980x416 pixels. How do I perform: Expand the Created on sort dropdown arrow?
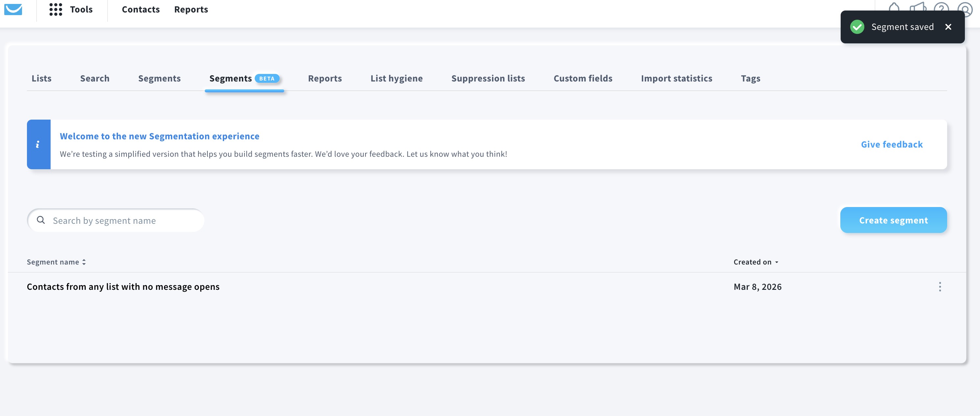(777, 262)
